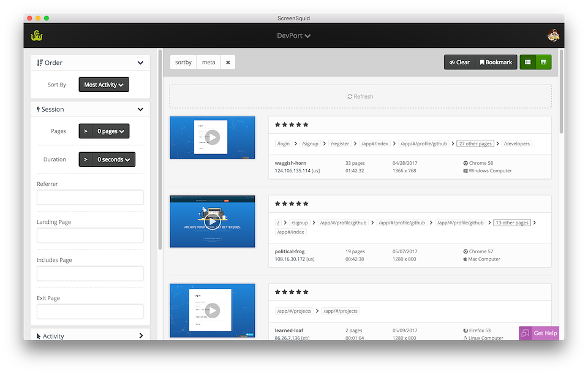Open the Most Activity sort dropdown
Screen dimensions: 588x374
104,85
